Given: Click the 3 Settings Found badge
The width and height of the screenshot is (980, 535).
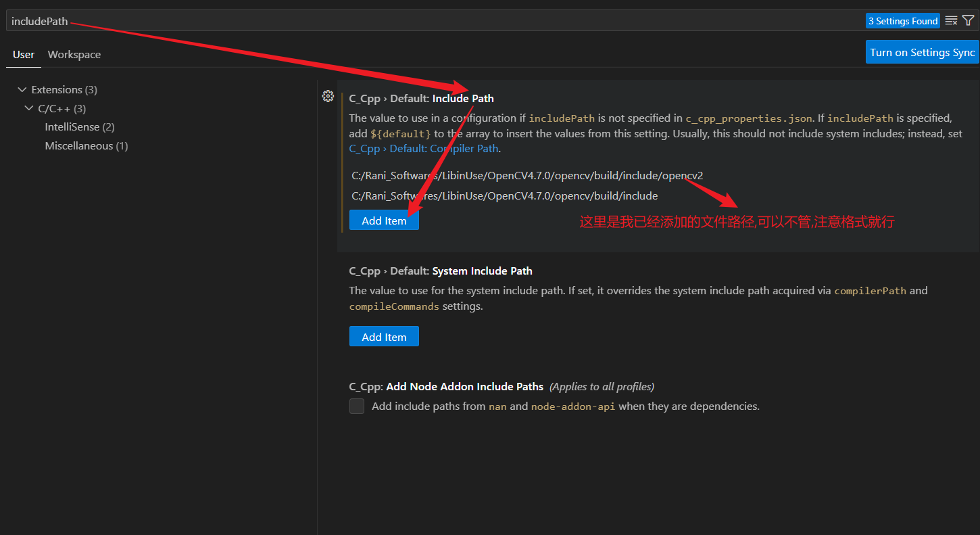Looking at the screenshot, I should click(903, 21).
